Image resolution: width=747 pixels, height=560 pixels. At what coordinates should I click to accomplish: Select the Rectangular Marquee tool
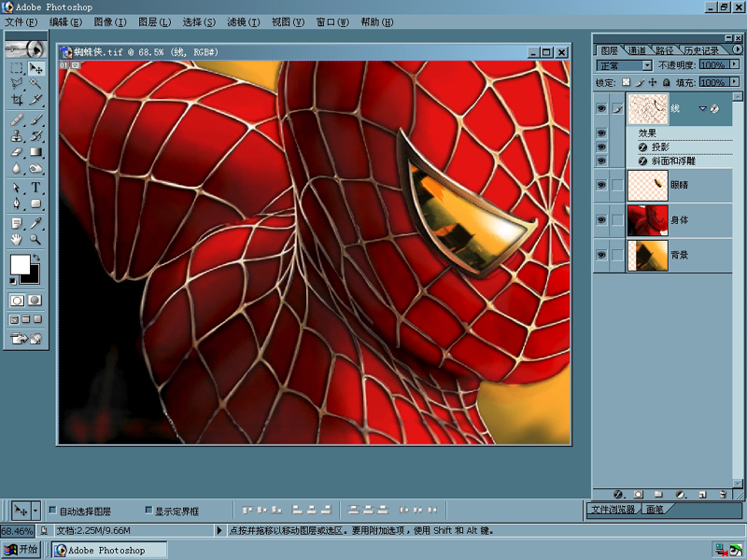(17, 68)
